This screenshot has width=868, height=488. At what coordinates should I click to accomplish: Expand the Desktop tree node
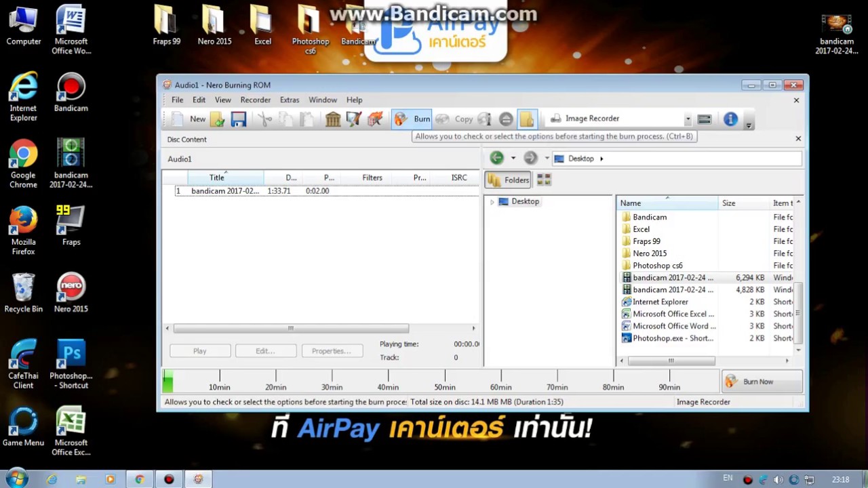coord(492,202)
